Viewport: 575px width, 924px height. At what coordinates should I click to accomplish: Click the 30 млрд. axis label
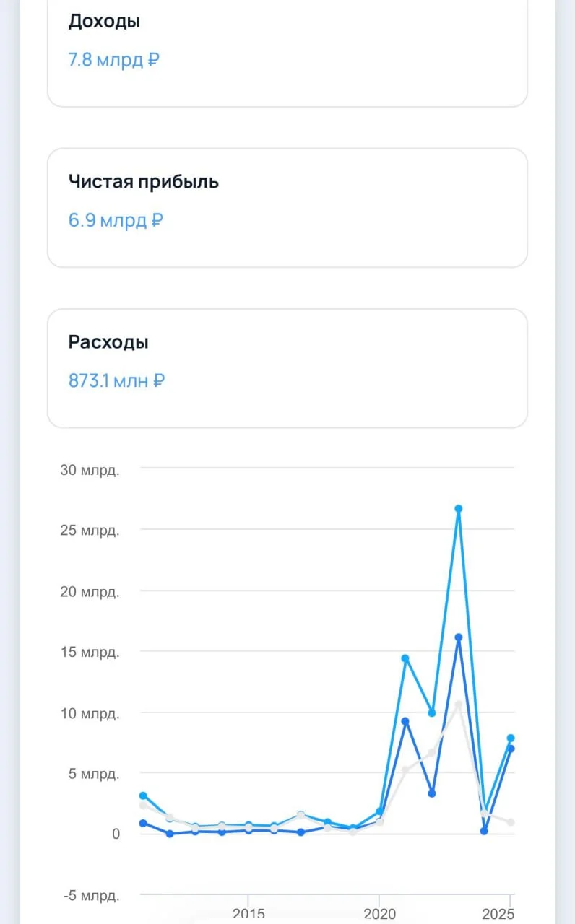90,470
